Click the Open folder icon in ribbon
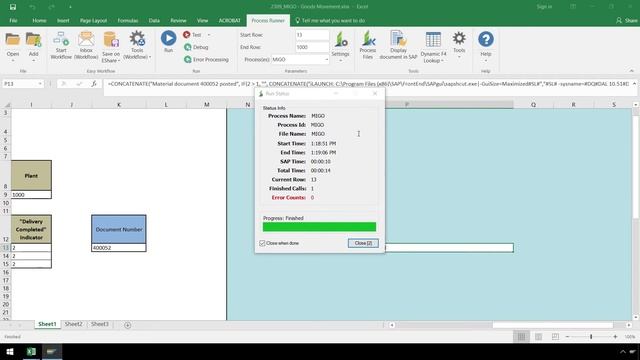Screen dimensions: 640x360 pyautogui.click(x=13, y=40)
